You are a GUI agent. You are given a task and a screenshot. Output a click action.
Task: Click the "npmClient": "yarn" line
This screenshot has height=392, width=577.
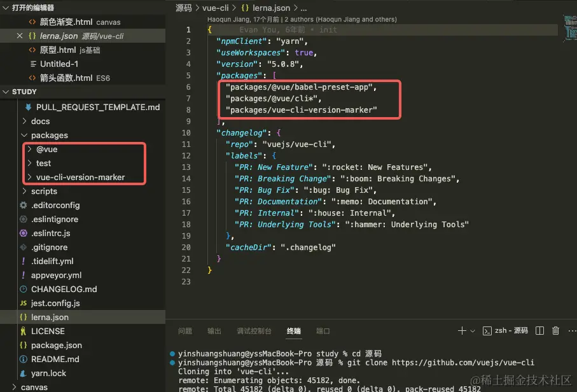point(261,41)
